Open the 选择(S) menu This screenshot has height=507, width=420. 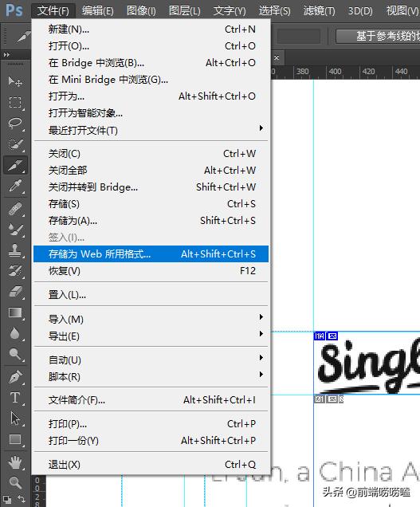pyautogui.click(x=274, y=11)
